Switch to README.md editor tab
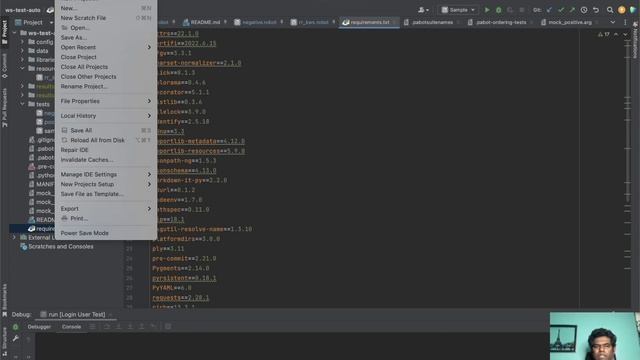Image resolution: width=640 pixels, height=360 pixels. click(x=202, y=22)
